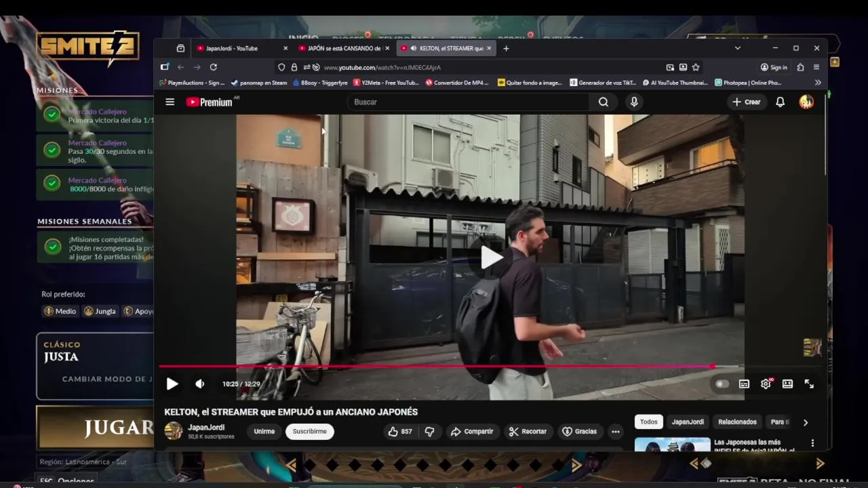868x488 pixels.
Task: Click the Suscribirme button
Action: [x=310, y=431]
